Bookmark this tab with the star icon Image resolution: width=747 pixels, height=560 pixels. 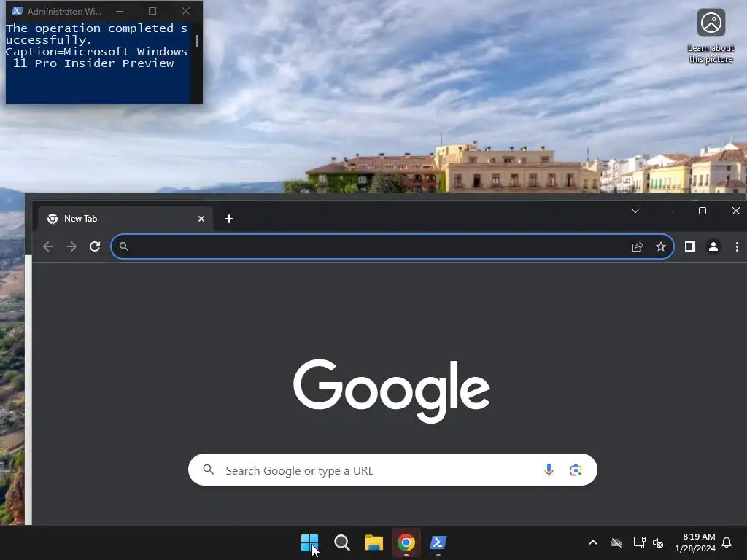coord(661,246)
